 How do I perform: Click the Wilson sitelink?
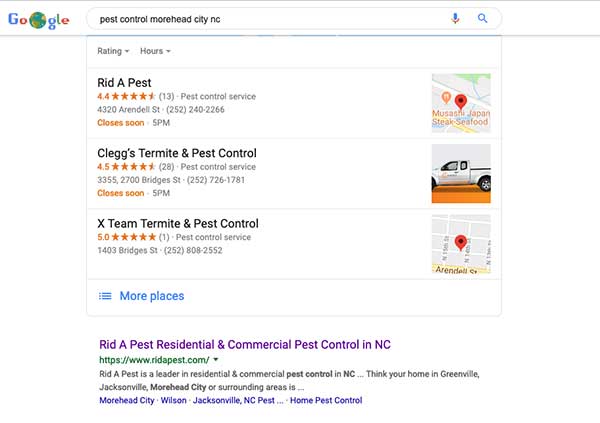173,400
